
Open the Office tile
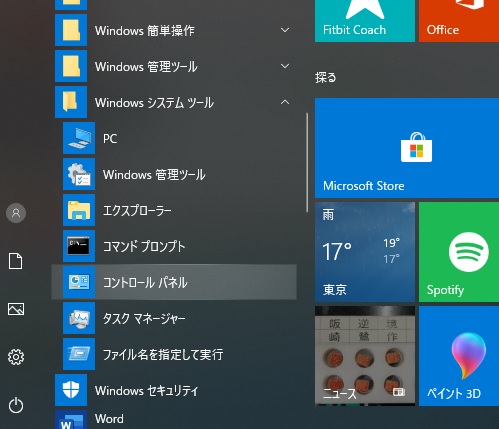pyautogui.click(x=459, y=21)
